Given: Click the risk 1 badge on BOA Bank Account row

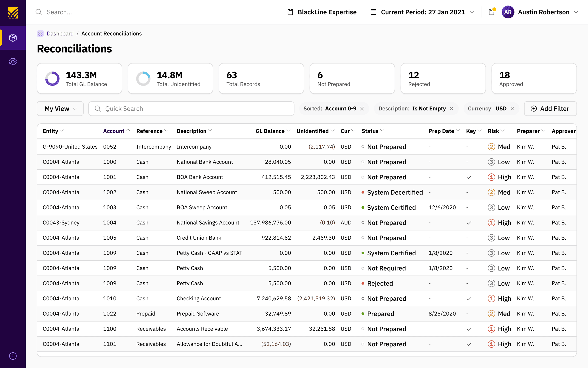Looking at the screenshot, I should tap(491, 177).
